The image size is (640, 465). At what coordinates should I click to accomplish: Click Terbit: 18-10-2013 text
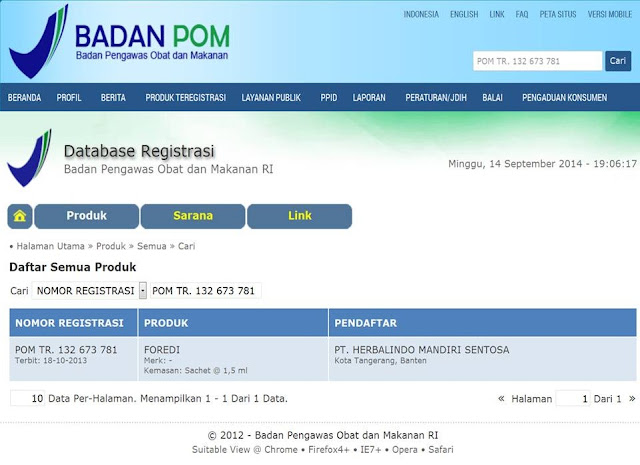[x=51, y=360]
